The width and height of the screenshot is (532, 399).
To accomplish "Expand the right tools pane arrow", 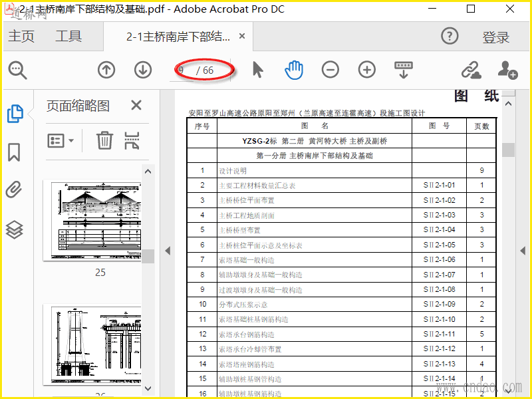I will tap(523, 251).
